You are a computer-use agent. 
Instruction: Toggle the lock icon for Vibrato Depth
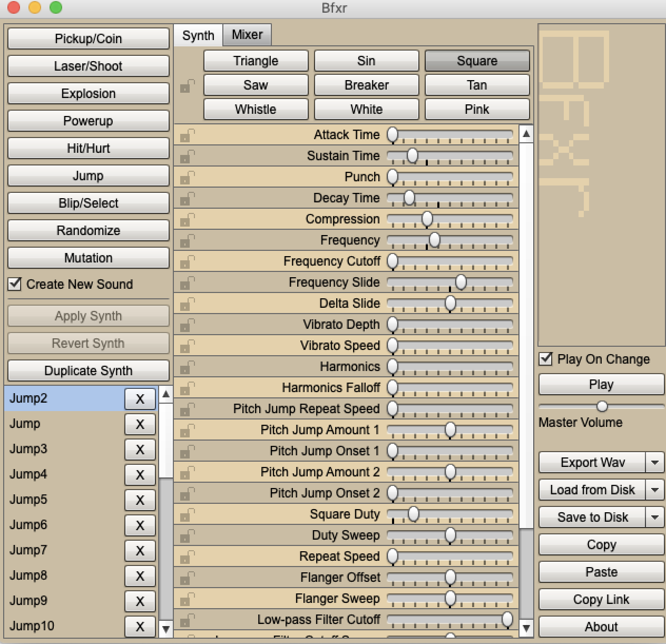(187, 325)
